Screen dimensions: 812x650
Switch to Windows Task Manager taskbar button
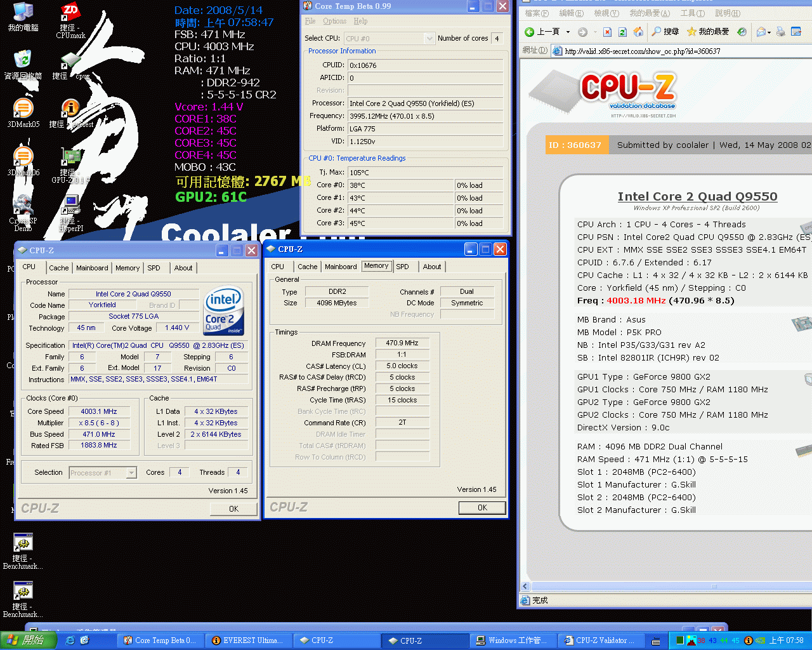click(513, 640)
